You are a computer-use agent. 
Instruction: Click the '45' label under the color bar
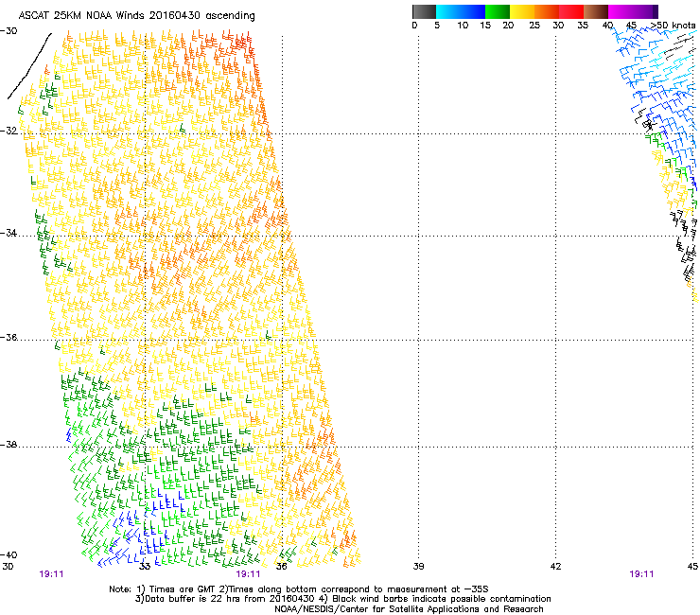coord(631,26)
